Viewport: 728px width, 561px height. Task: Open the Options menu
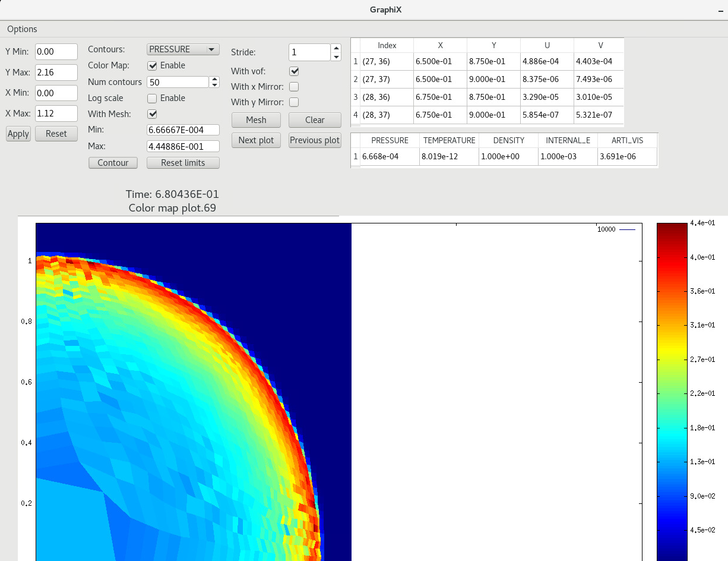point(22,29)
